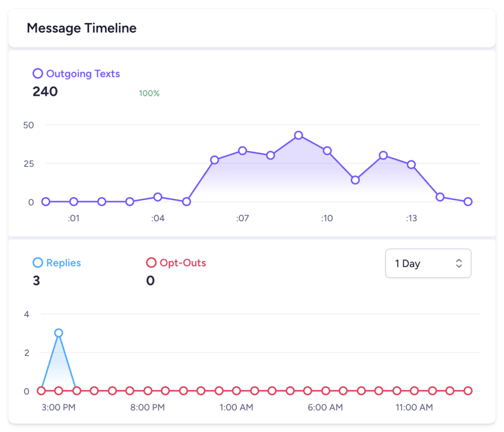
Task: Click the 100% delivery rate indicator
Action: (x=148, y=93)
